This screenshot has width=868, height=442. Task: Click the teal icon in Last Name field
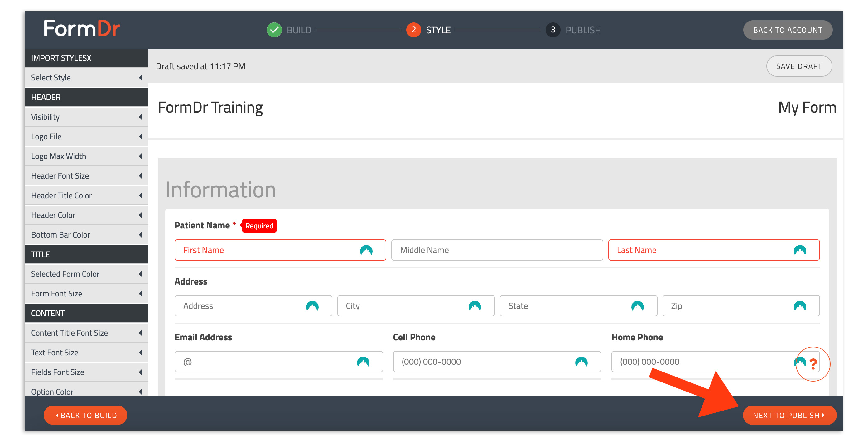(x=800, y=250)
